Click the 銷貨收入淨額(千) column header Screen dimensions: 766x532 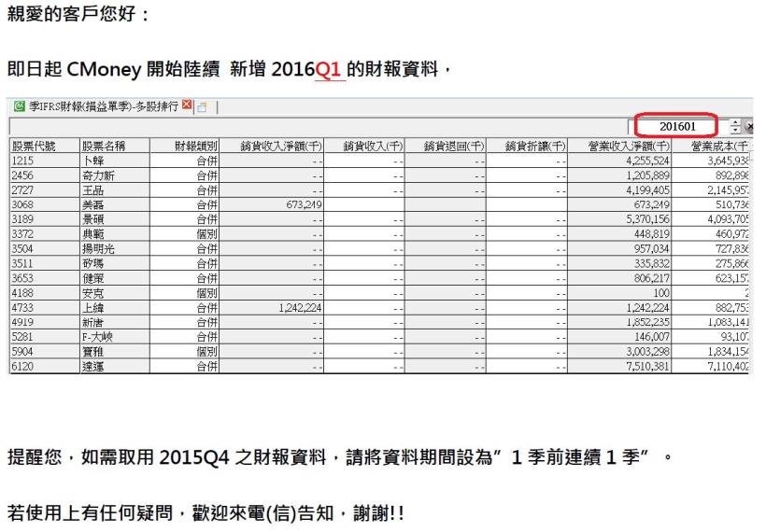[x=272, y=146]
